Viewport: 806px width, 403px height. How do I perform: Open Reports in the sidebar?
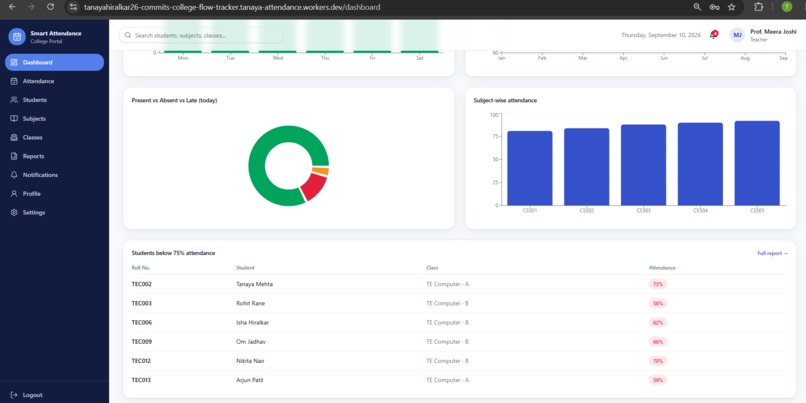(x=54, y=156)
